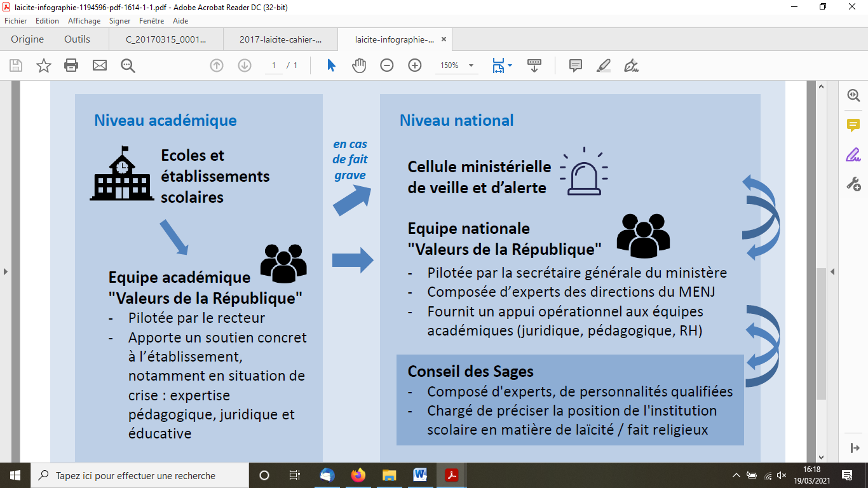
Task: Expand the left navigation pane
Action: [6, 272]
